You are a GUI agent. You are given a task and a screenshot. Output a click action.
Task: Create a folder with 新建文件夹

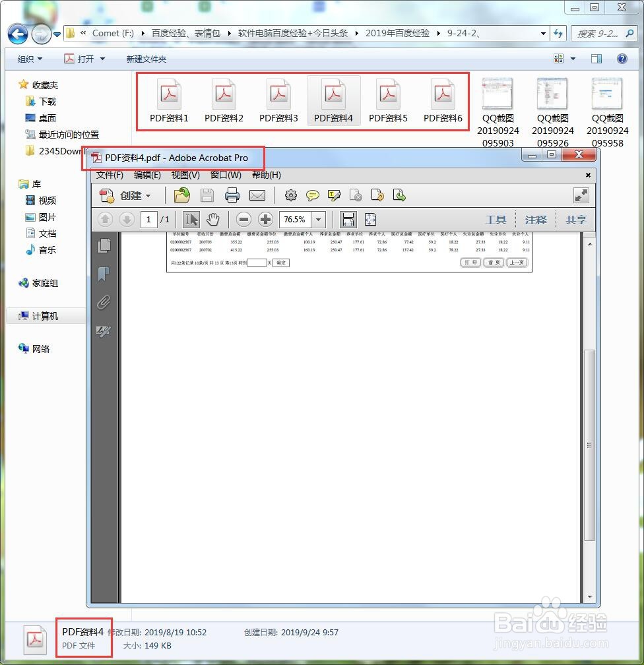146,58
